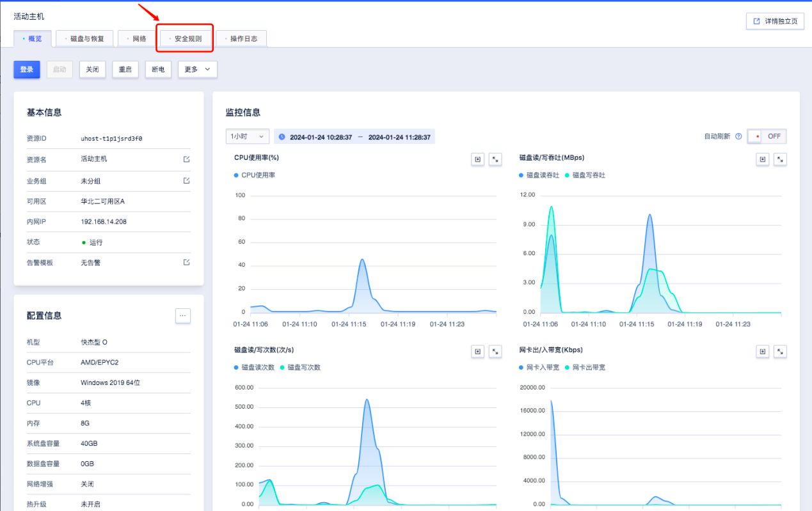Expand the CPU usage chart fullscreen
The image size is (812, 511).
click(x=495, y=159)
